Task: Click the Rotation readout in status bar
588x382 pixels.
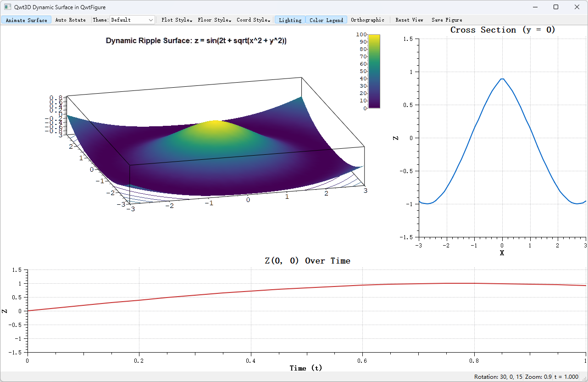Action: 499,377
